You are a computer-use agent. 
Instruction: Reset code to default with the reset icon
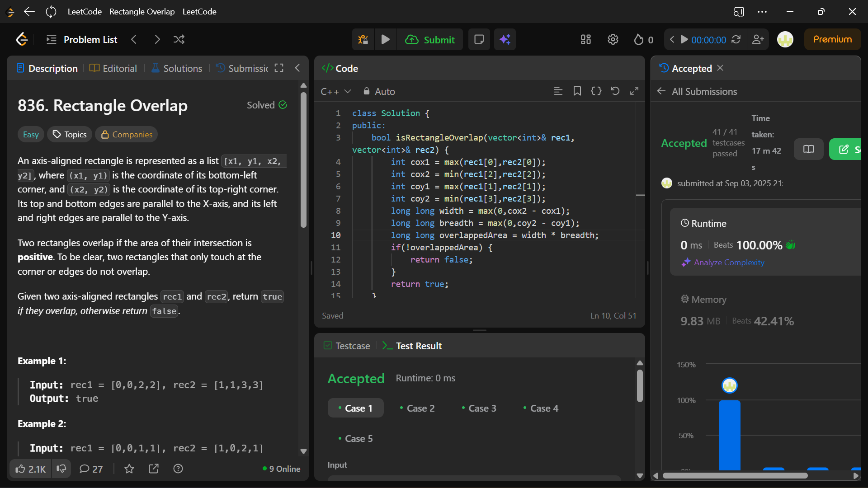click(x=615, y=91)
